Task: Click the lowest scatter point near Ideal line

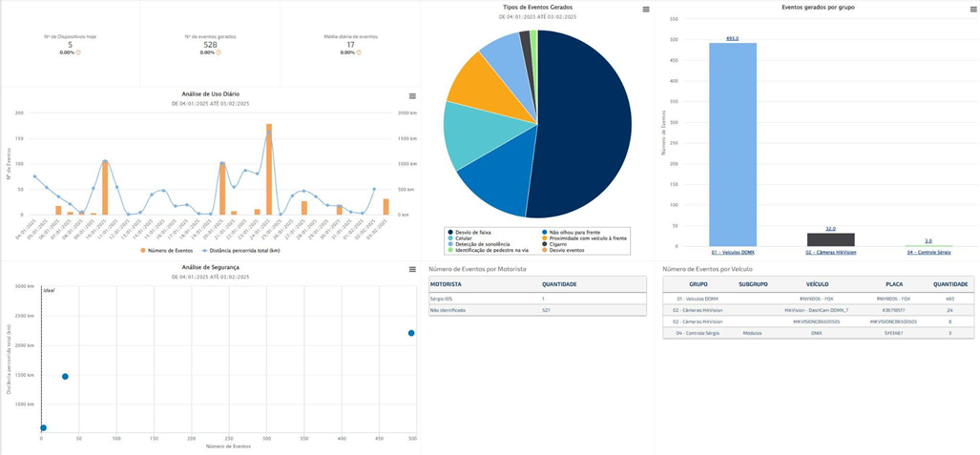Action: [x=43, y=428]
